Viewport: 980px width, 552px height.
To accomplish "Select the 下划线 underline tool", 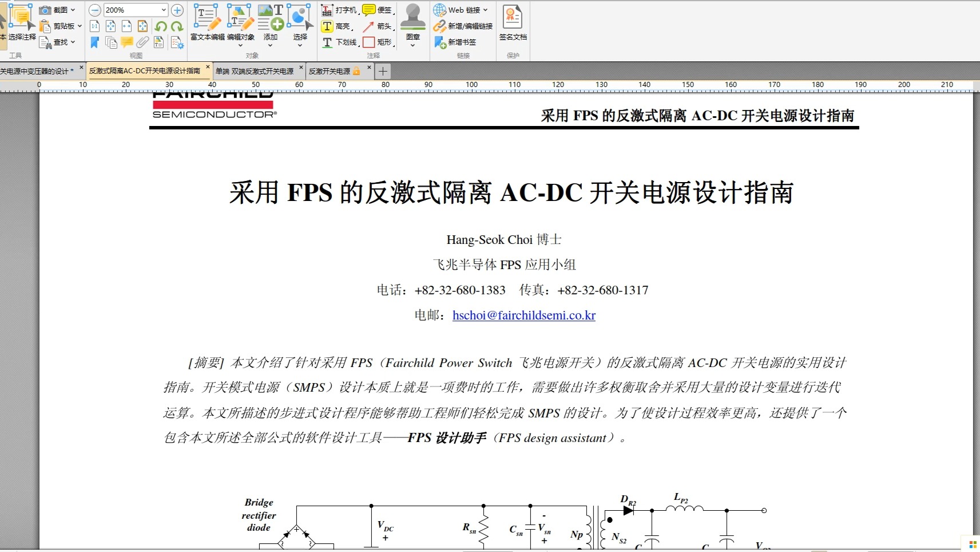I will (339, 42).
